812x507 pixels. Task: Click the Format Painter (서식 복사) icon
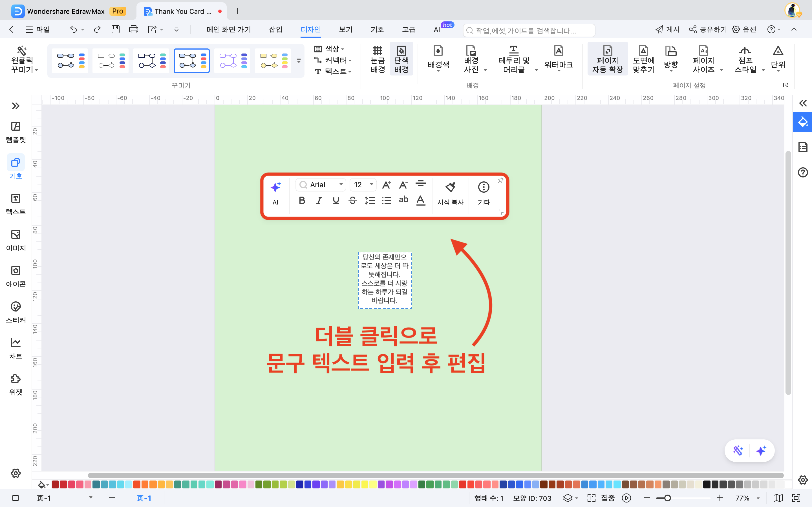[x=450, y=187]
